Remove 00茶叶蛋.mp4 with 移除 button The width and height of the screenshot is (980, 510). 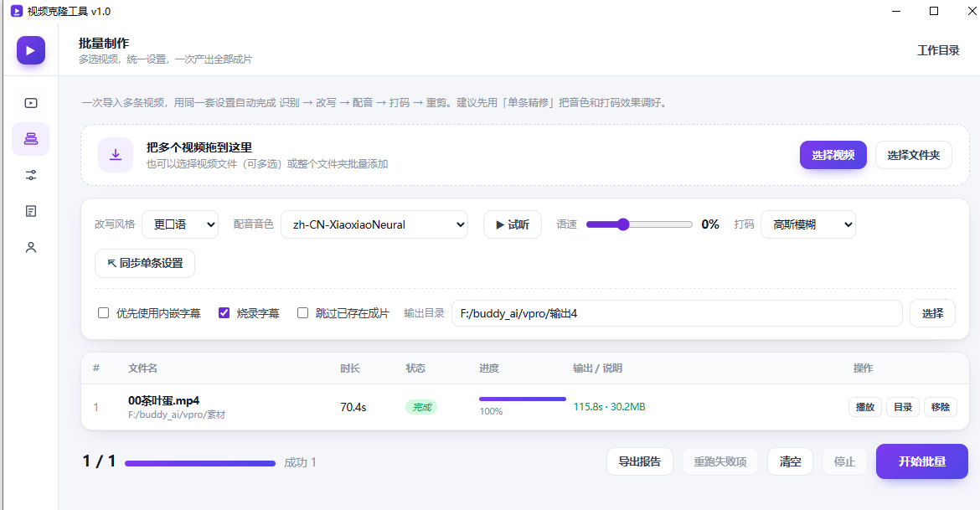940,407
